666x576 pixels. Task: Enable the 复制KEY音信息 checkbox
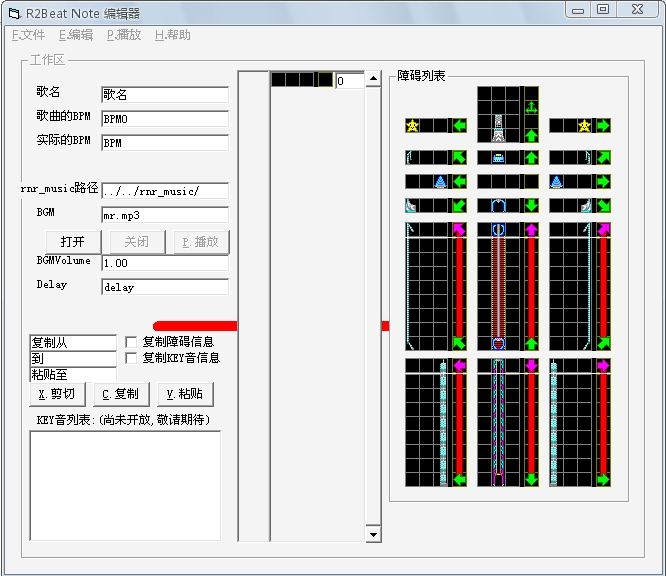coord(131,358)
